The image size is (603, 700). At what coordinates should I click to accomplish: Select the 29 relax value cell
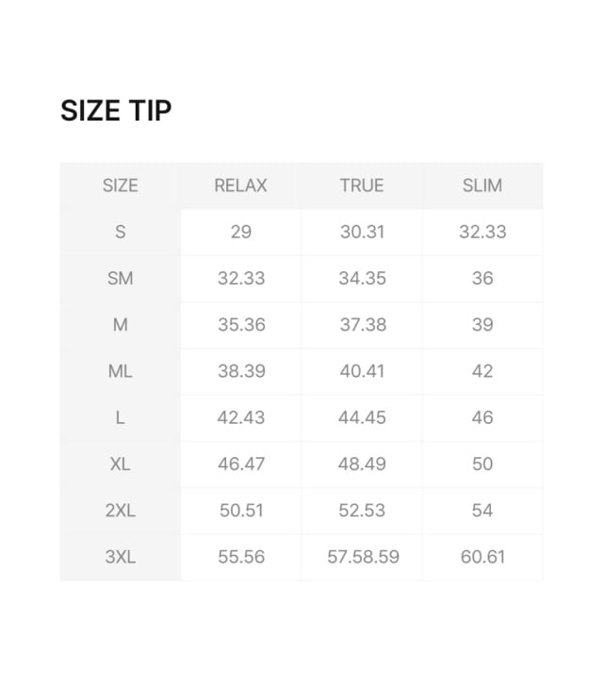click(x=240, y=232)
